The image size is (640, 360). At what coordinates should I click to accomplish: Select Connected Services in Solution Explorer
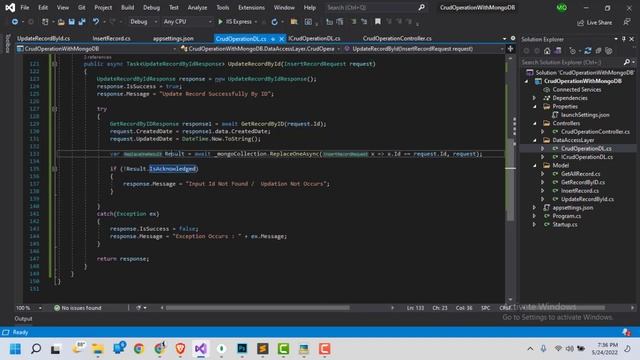click(577, 90)
